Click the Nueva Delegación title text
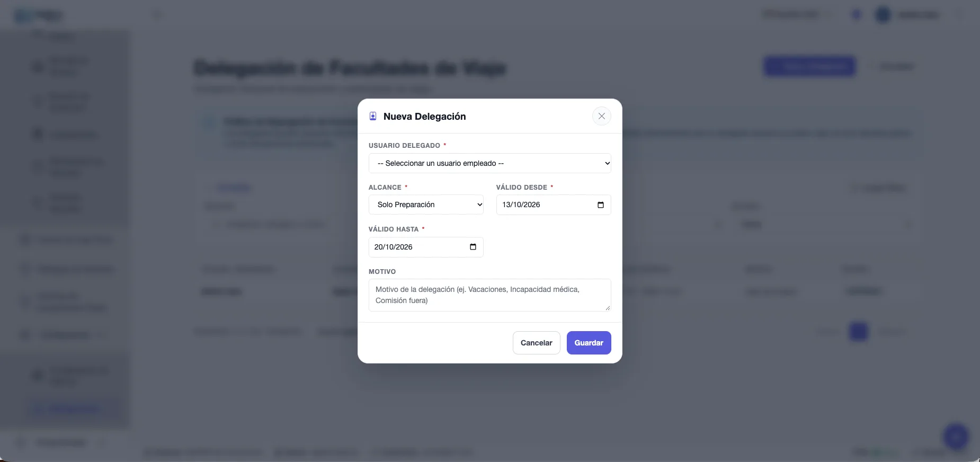Screen dimensions: 980x462 (424, 117)
